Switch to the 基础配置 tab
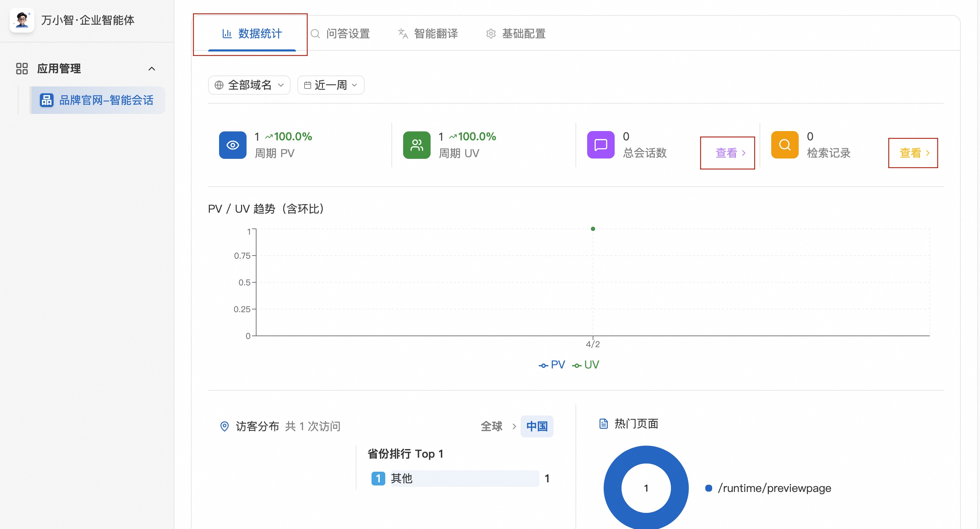Image resolution: width=980 pixels, height=529 pixels. [516, 34]
